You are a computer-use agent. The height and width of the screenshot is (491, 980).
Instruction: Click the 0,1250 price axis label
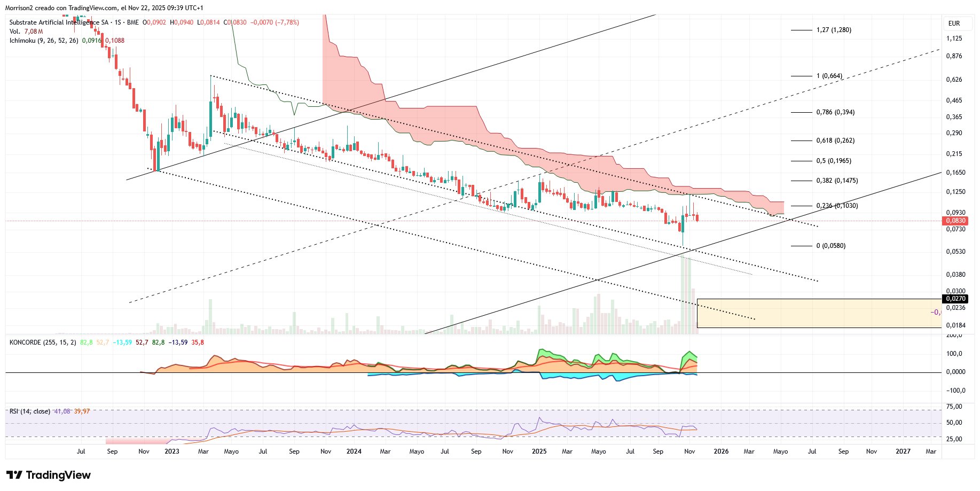[x=956, y=192]
